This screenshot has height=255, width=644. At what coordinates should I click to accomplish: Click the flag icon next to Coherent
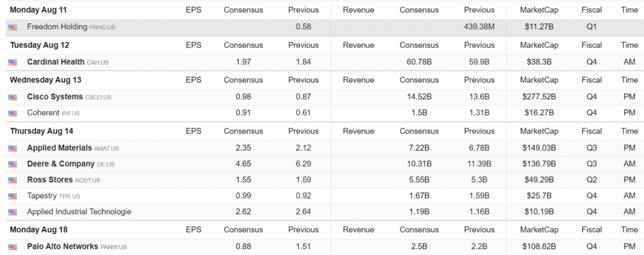(x=13, y=113)
